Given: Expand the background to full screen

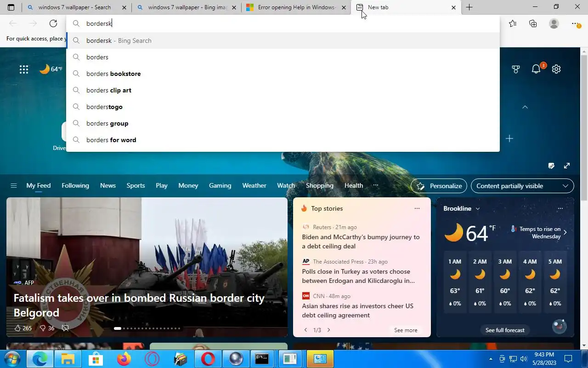Looking at the screenshot, I should point(567,166).
